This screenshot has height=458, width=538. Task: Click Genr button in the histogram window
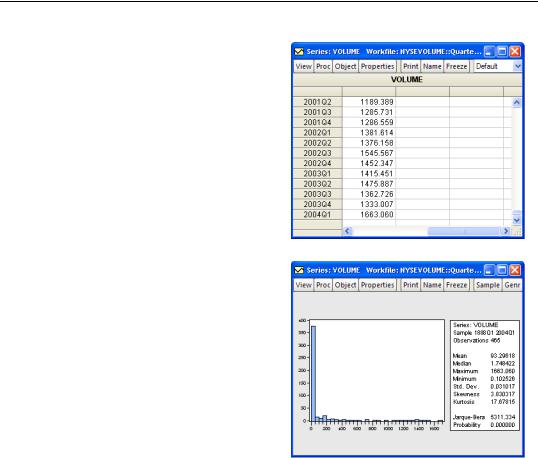tap(512, 285)
